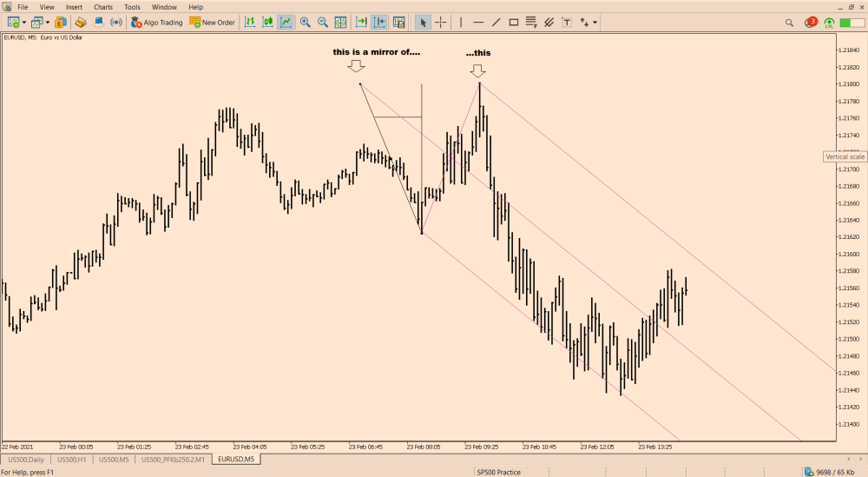Switch chart to line chart mode
The image size is (868, 477).
[x=286, y=23]
